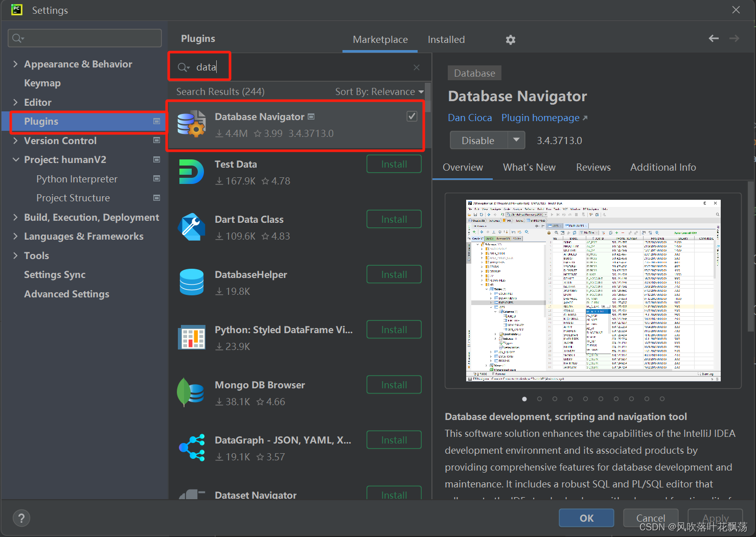Install the Dart Data Class plugin
The height and width of the screenshot is (537, 756).
pyautogui.click(x=394, y=219)
